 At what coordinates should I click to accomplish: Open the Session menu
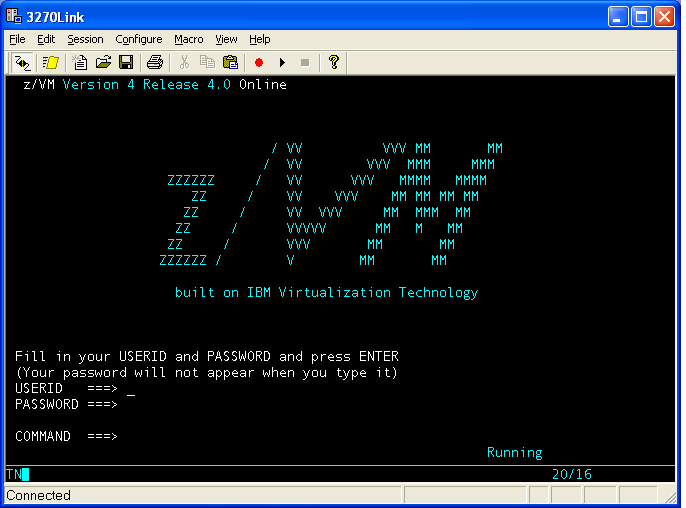[x=85, y=39]
